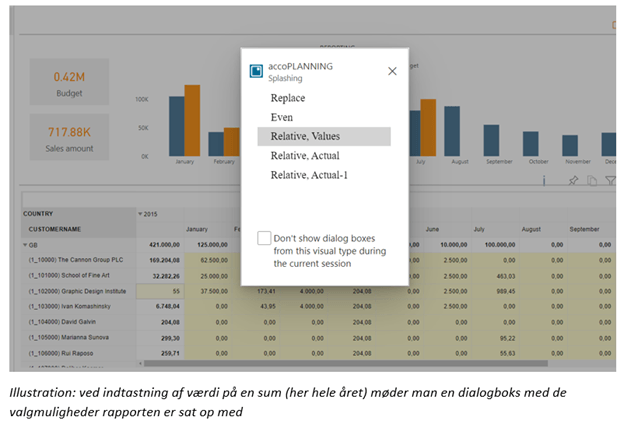Click the 717.88K Sales amount card
Screen dimensions: 624x424
pyautogui.click(x=69, y=137)
